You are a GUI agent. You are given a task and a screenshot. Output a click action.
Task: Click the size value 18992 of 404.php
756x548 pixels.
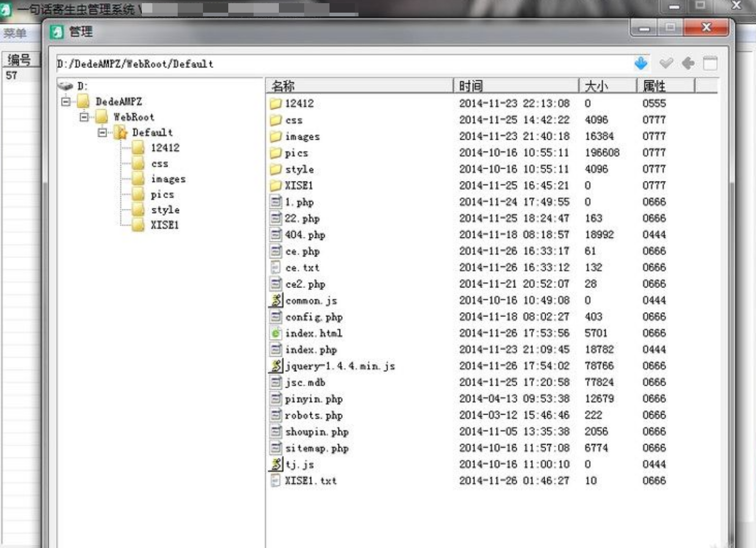pyautogui.click(x=599, y=234)
